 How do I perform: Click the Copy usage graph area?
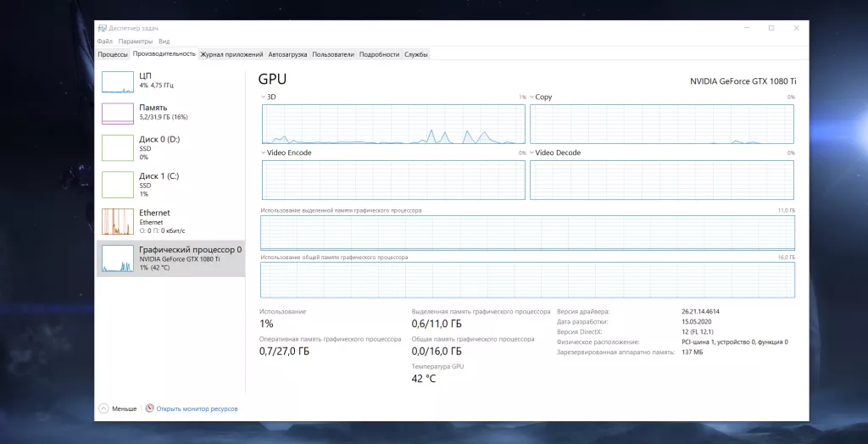[x=662, y=124]
